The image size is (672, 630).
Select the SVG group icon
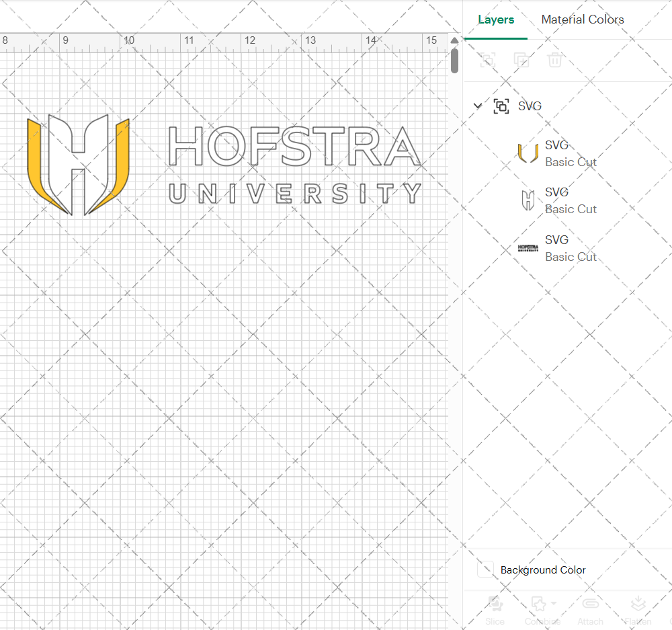point(501,106)
